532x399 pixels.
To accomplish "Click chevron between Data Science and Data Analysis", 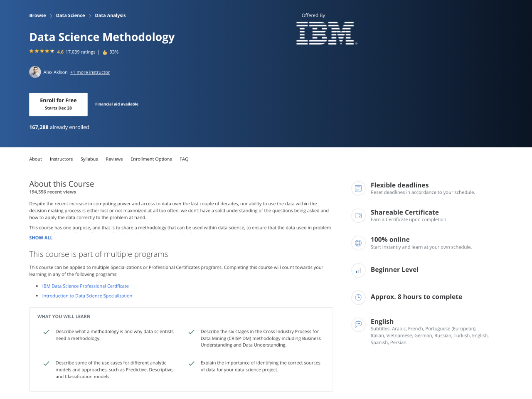I will coord(90,16).
